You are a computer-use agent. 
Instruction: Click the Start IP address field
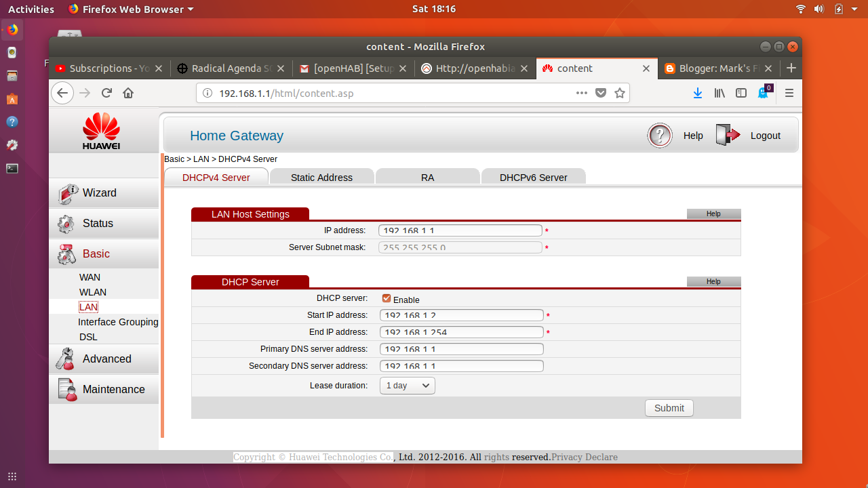pos(461,315)
